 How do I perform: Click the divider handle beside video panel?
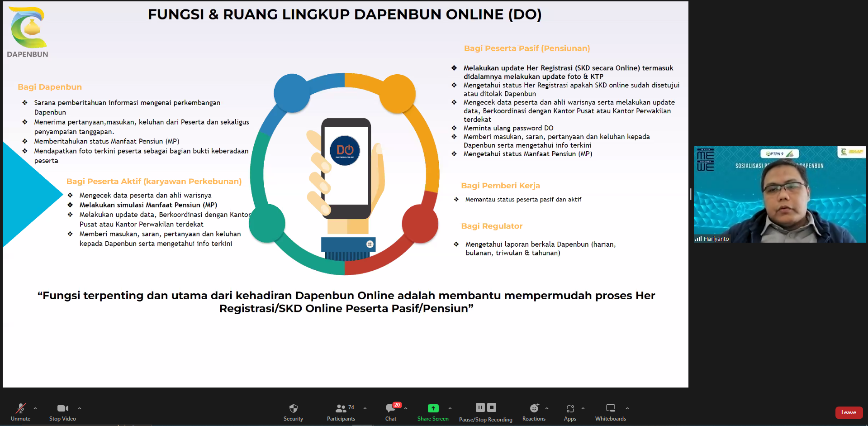pyautogui.click(x=691, y=194)
